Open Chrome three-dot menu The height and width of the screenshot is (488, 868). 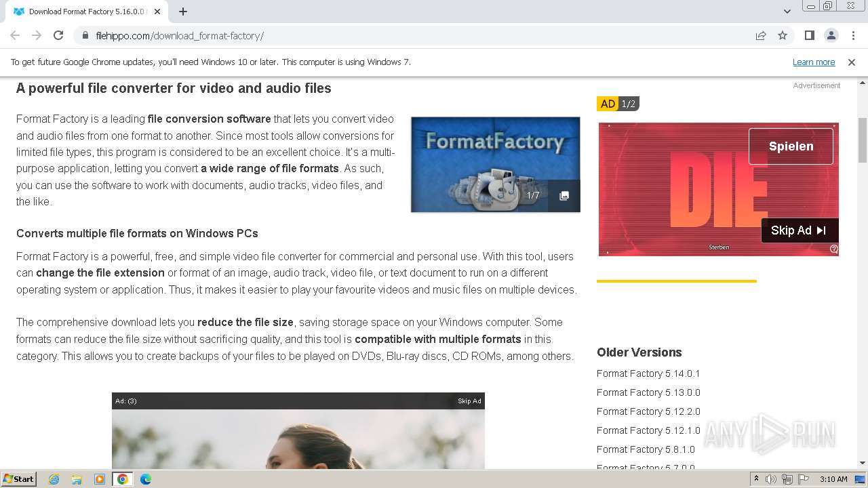pos(852,35)
